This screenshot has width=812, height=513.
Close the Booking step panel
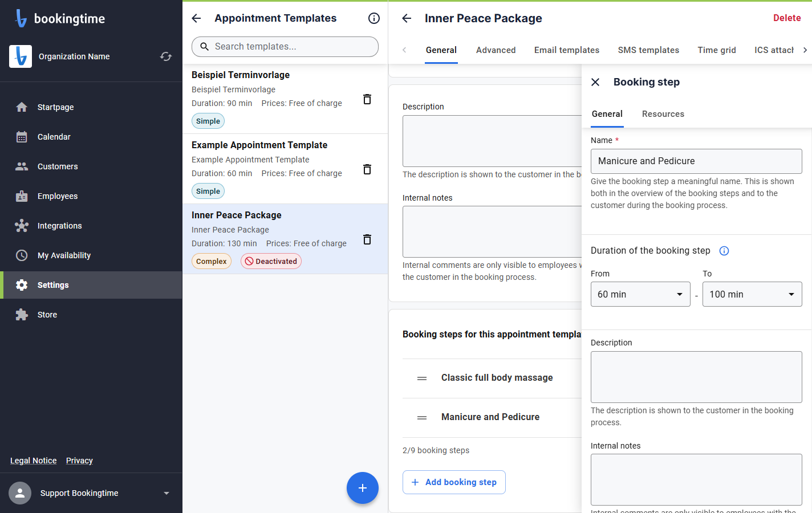coord(595,82)
